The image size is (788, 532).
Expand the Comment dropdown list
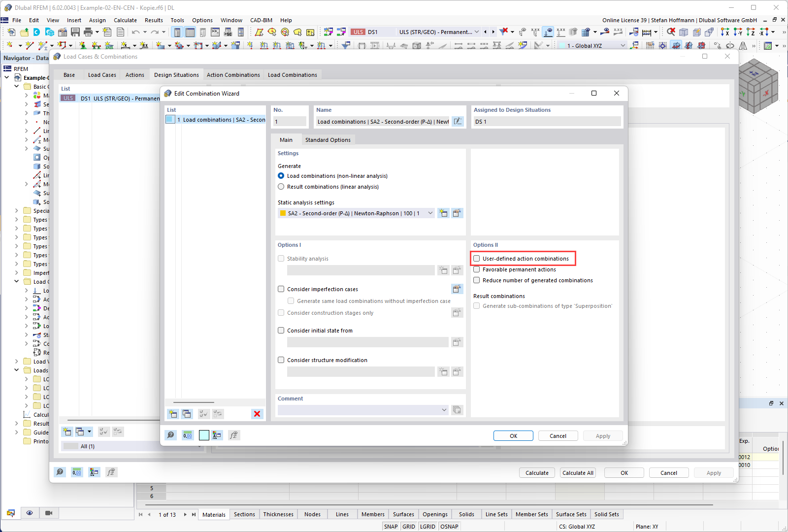pyautogui.click(x=443, y=409)
